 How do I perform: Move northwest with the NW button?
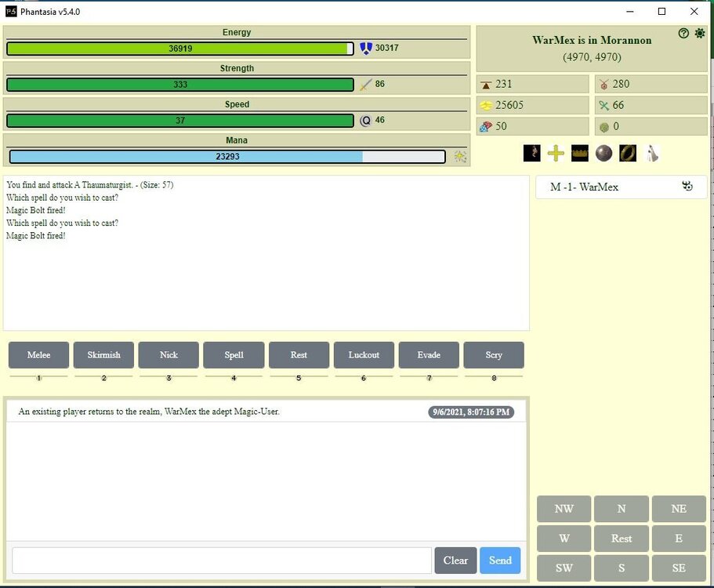tap(564, 509)
